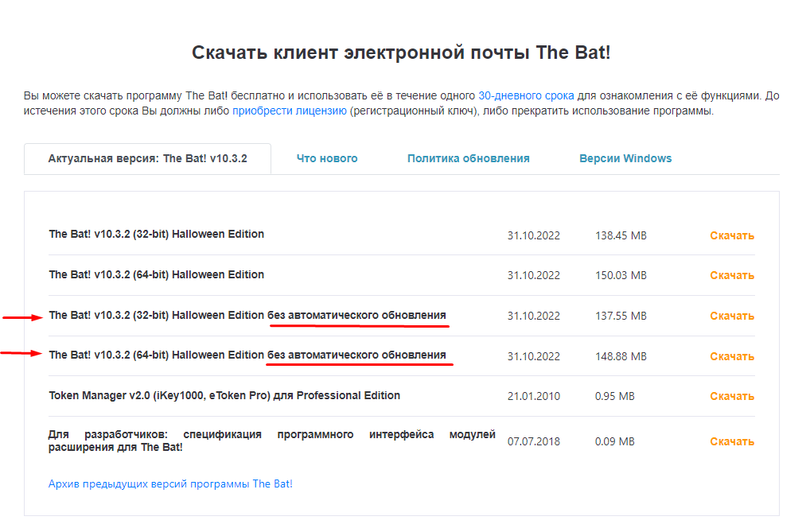The image size is (810, 532).
Task: Click the heading "Скачать клиент электронной почты The Bat!"
Action: click(x=401, y=52)
